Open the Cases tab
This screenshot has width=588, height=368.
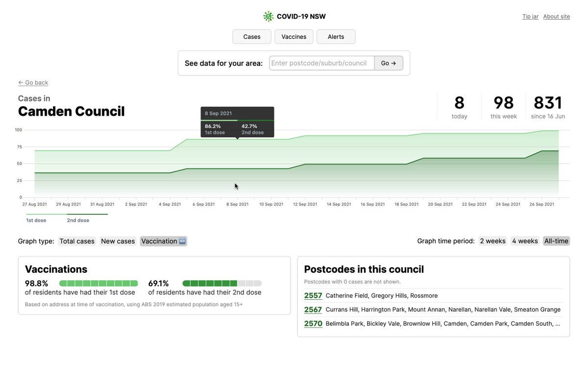point(252,37)
